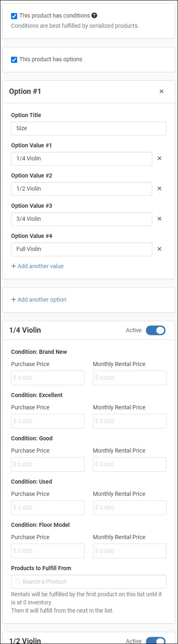Image resolution: width=178 pixels, height=644 pixels.
Task: Click '+ Add another value' link
Action: point(37,266)
